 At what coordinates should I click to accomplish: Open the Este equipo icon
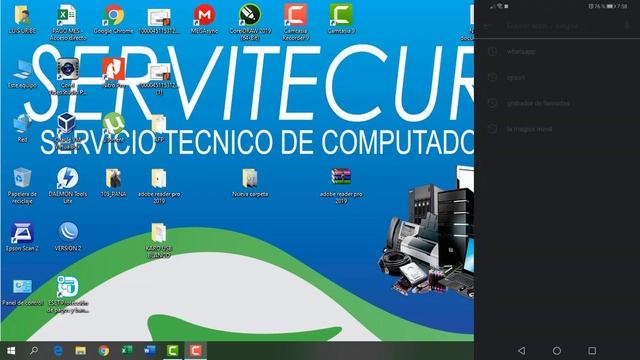(22, 74)
